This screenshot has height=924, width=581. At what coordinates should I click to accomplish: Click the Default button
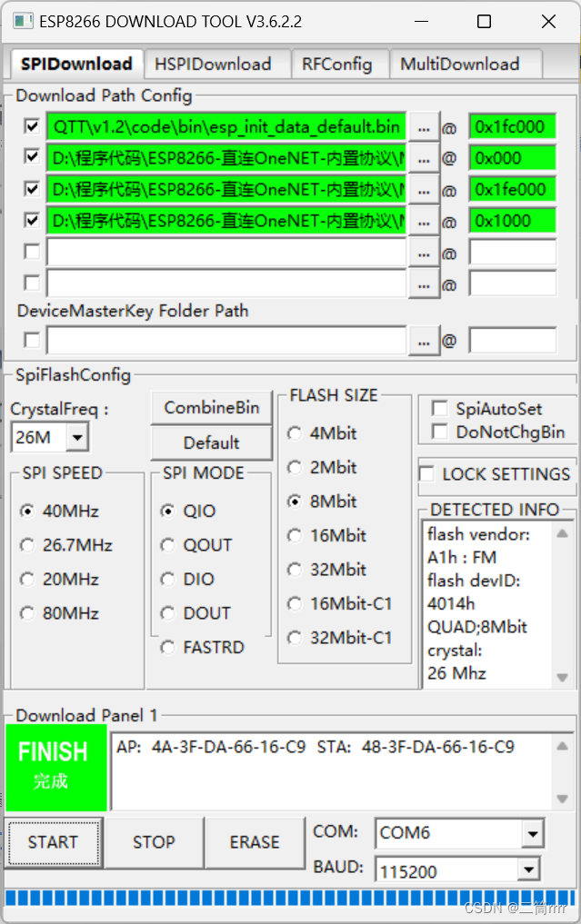[212, 442]
